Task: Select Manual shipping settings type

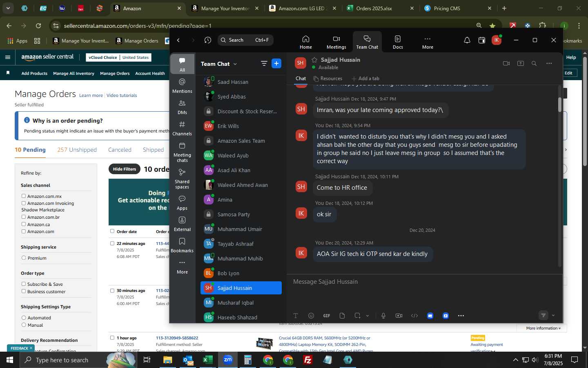Action: pos(24,325)
